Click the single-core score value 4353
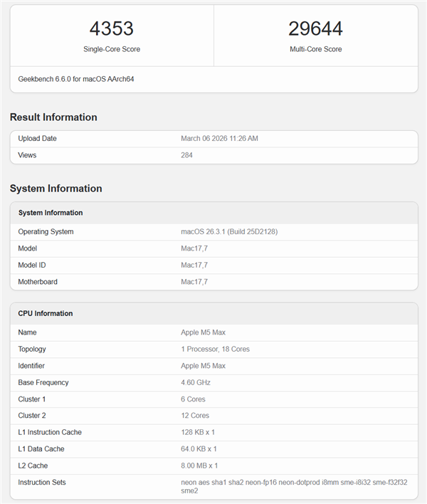This screenshot has width=427, height=504. coord(112,28)
